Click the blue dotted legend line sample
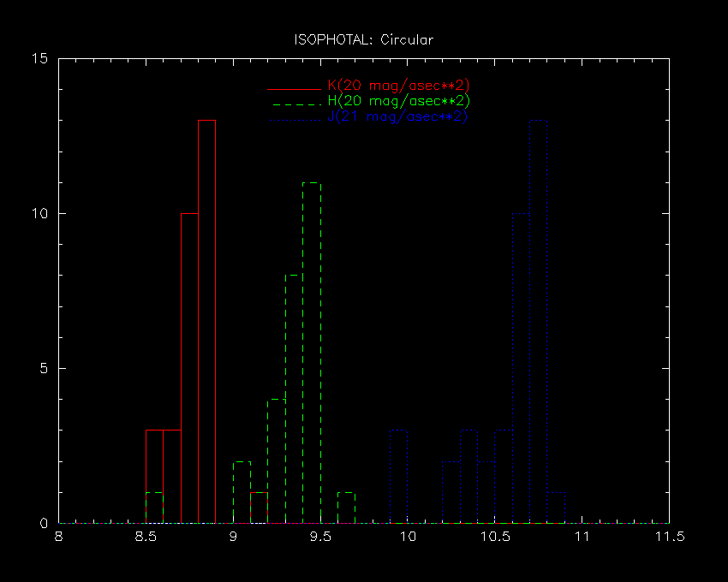This screenshot has height=582, width=728. (x=295, y=120)
